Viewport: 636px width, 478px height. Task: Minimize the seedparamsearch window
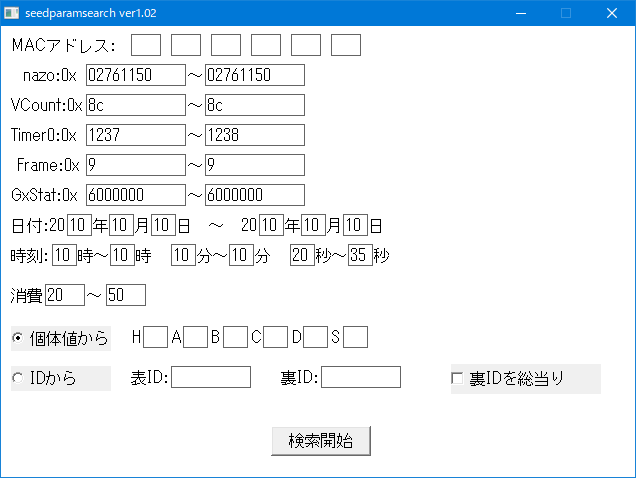tap(521, 13)
